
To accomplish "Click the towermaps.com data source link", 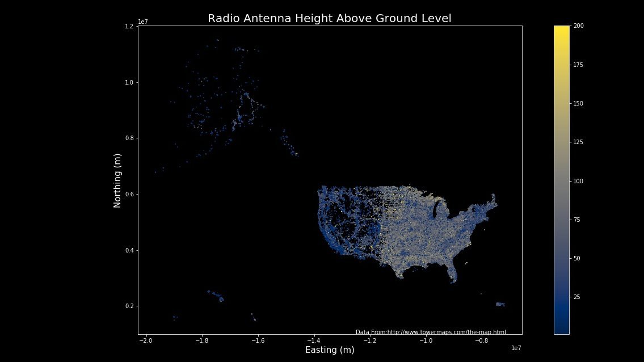I will click(x=431, y=332).
